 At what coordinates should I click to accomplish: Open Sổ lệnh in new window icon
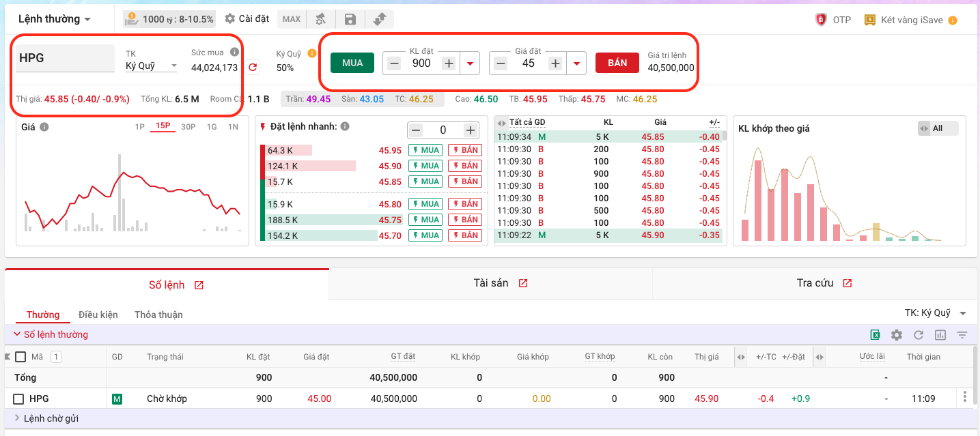pyautogui.click(x=199, y=285)
